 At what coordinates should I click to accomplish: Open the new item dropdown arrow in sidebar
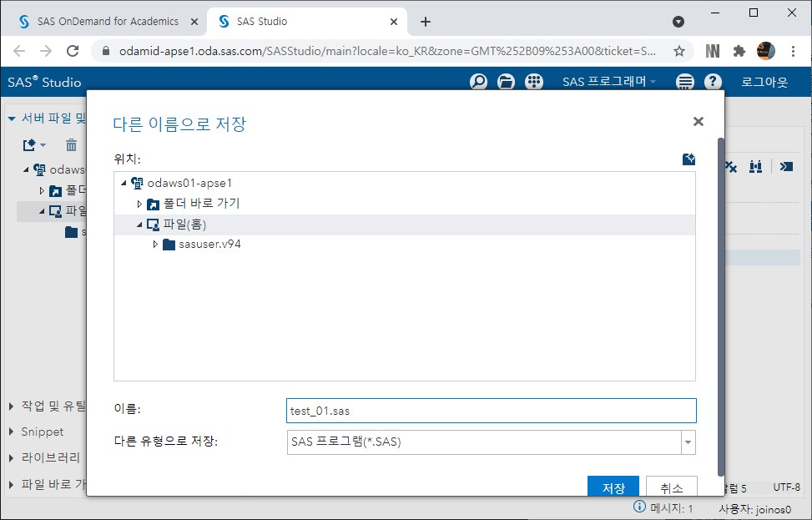pos(43,145)
